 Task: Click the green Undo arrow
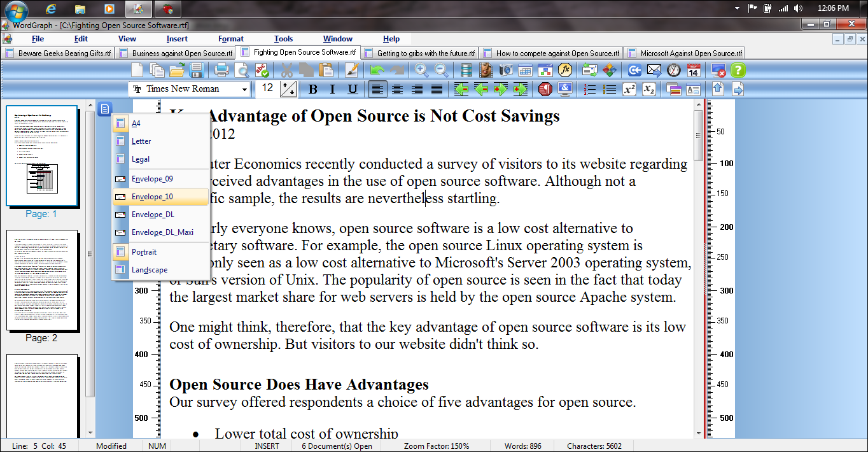pos(377,71)
